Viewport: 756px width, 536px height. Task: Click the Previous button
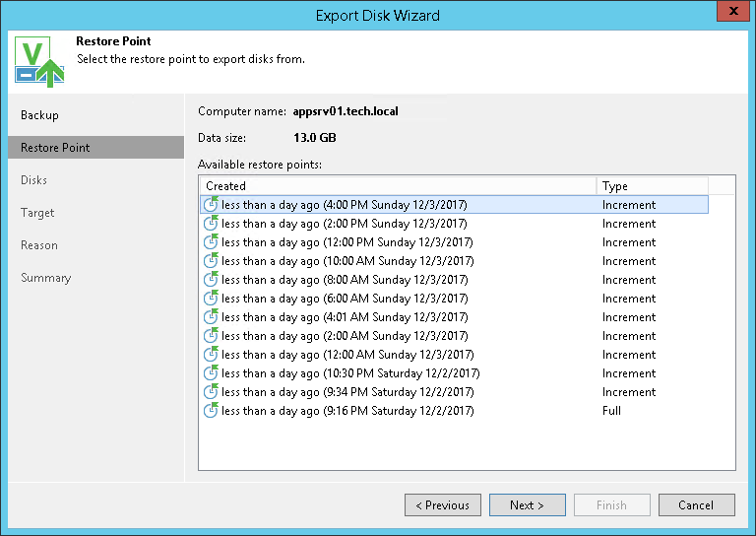click(442, 505)
